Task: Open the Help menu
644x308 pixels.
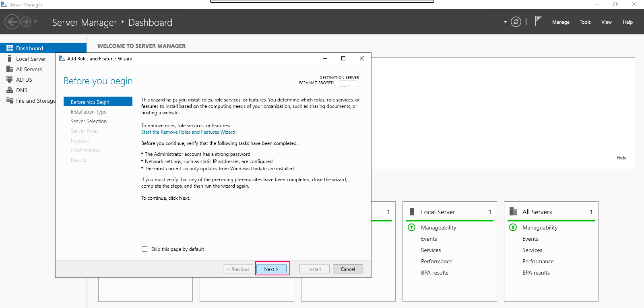Action: (x=627, y=22)
